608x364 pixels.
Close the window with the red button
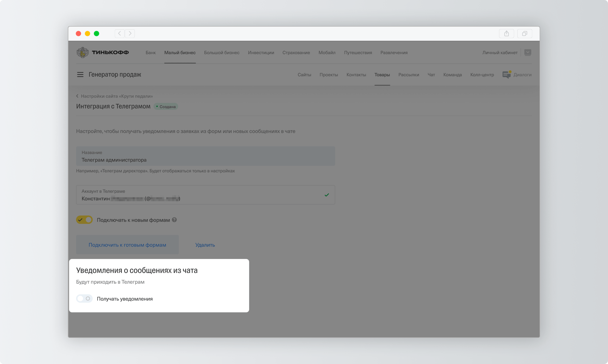point(79,34)
